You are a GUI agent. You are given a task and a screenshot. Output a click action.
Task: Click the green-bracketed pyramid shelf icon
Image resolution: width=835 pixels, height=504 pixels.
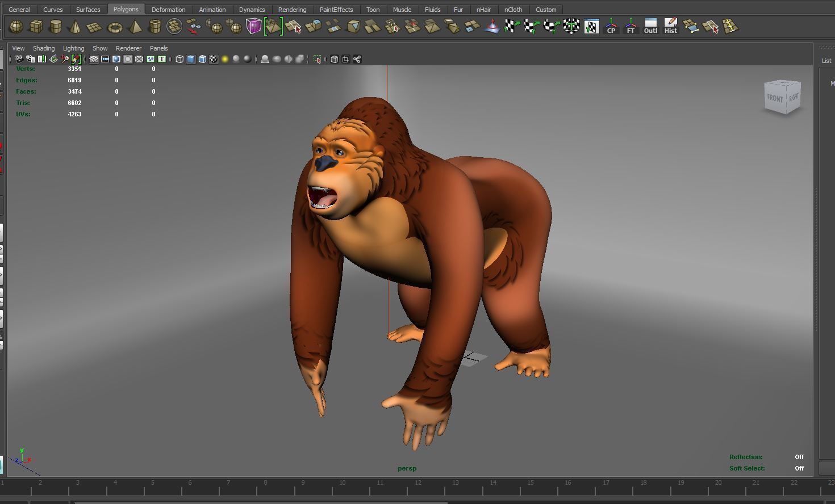273,26
